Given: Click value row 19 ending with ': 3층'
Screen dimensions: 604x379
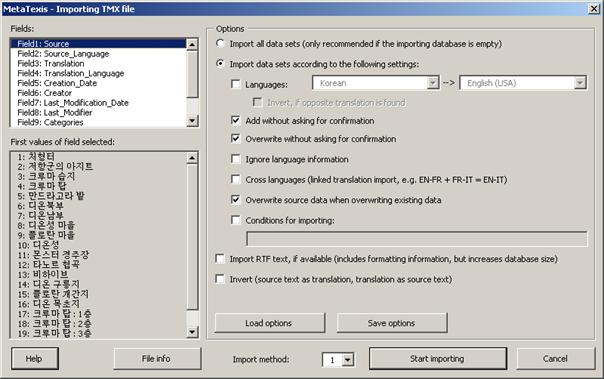Looking at the screenshot, I should (98, 333).
